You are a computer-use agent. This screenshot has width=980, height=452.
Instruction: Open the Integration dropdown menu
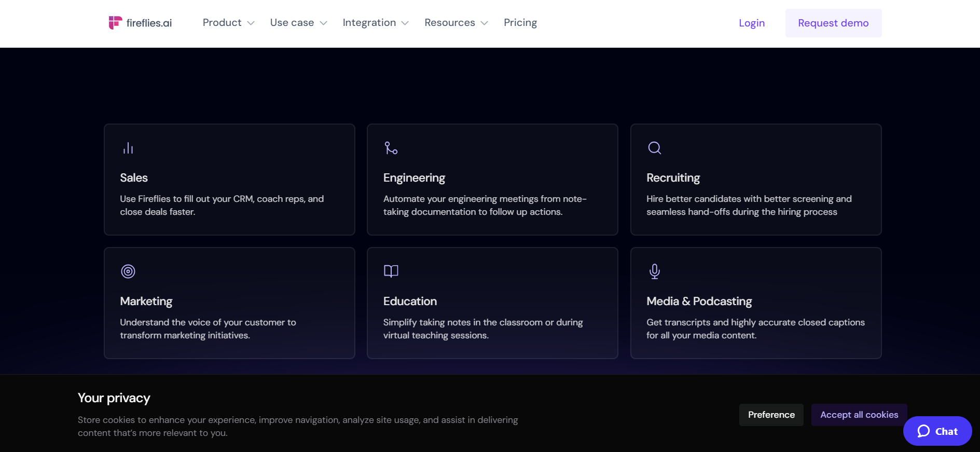[376, 23]
